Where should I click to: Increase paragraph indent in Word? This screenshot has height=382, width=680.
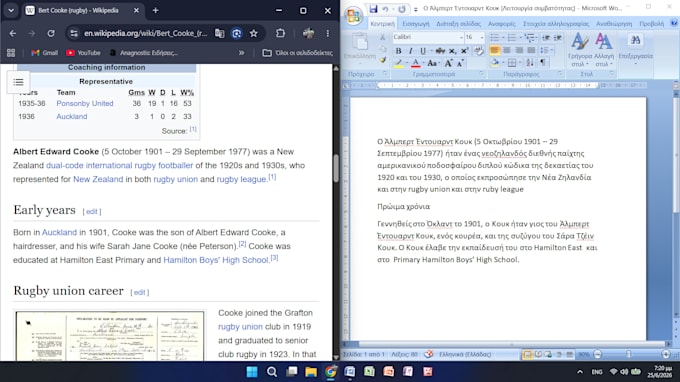(x=558, y=38)
